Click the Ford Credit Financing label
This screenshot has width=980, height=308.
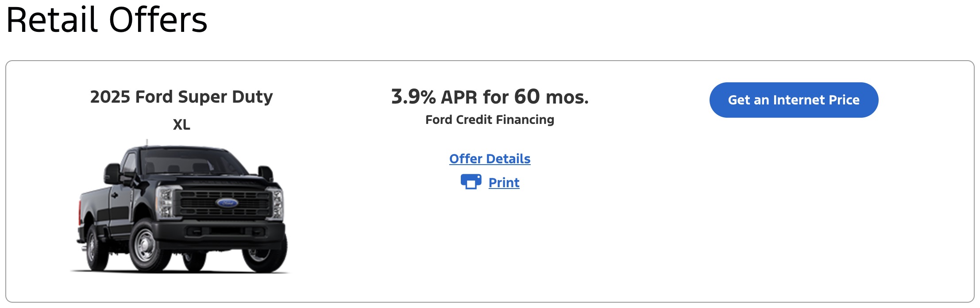490,120
